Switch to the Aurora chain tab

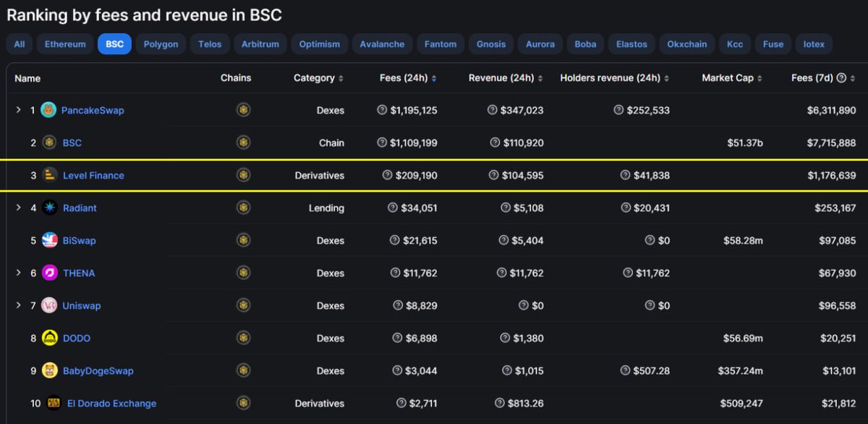point(540,44)
